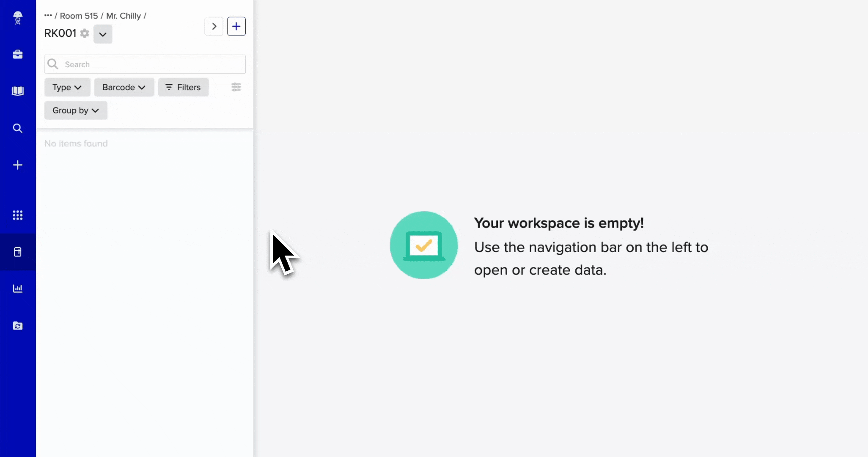The height and width of the screenshot is (457, 868).
Task: Expand the Group by dropdown
Action: tap(76, 110)
